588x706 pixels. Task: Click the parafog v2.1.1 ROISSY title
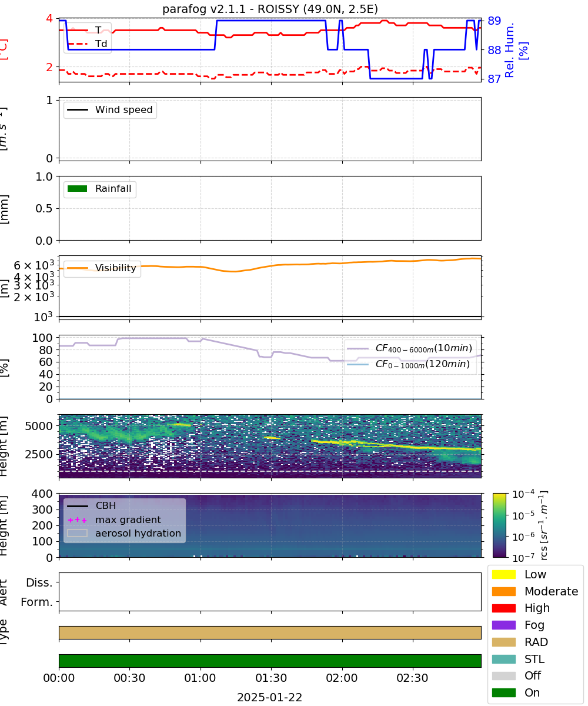pos(270,9)
